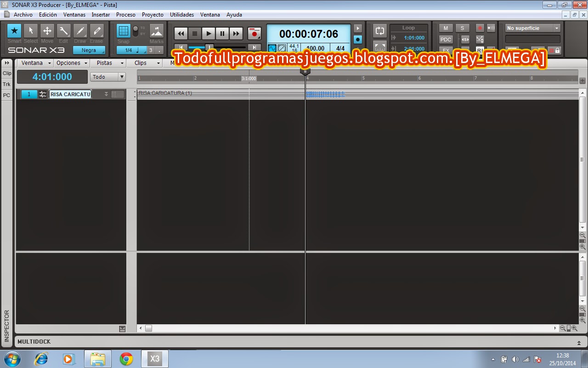588x368 pixels.
Task: Toggle the triplet snap button
Action: [151, 50]
